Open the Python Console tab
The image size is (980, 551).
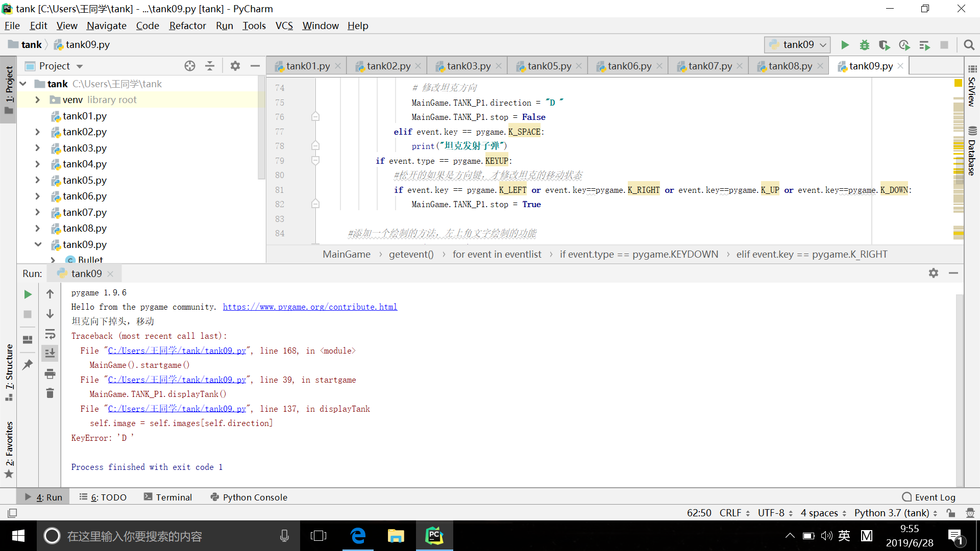click(x=249, y=497)
